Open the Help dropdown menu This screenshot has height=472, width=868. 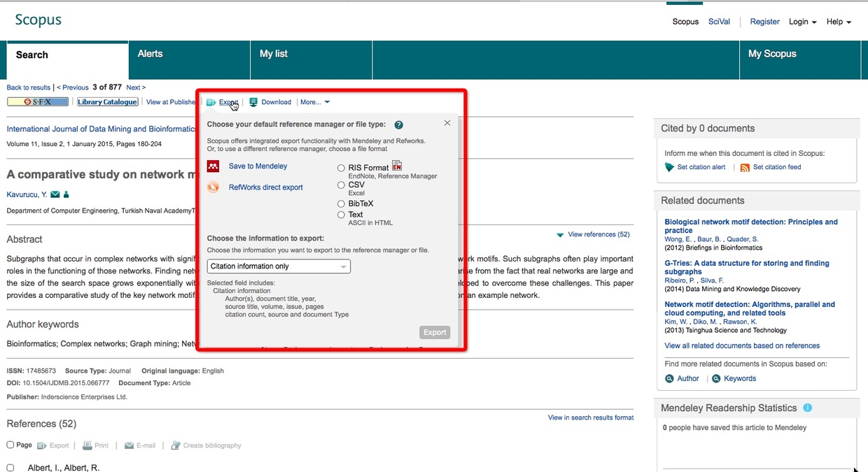839,22
